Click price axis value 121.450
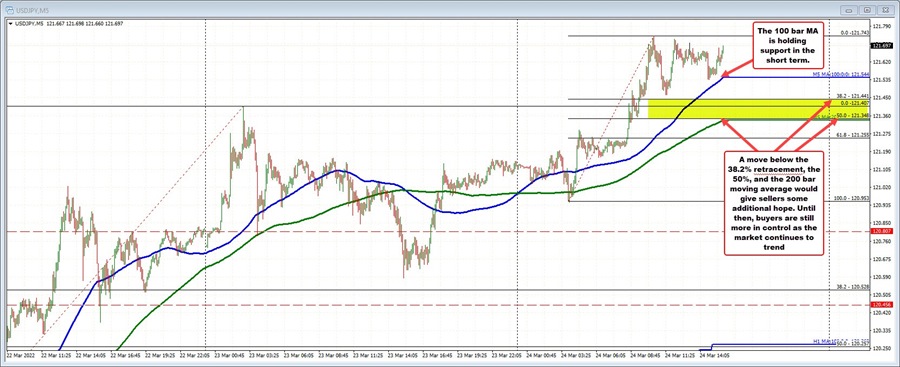The height and width of the screenshot is (367, 900). [x=881, y=98]
